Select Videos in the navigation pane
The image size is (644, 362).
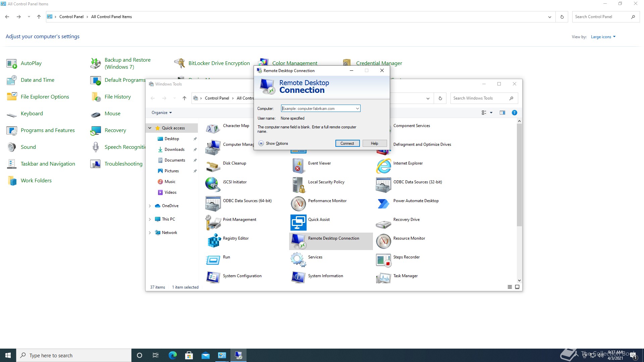pos(170,192)
